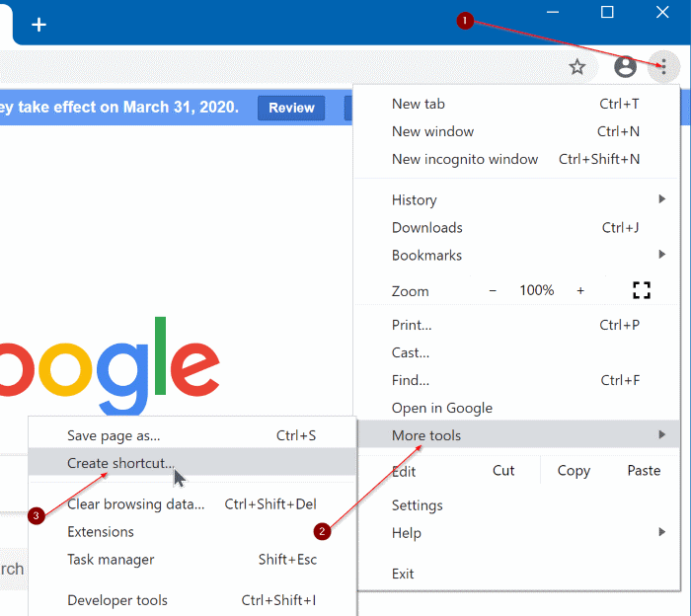Open the Bookmarks menu entry

(516, 255)
